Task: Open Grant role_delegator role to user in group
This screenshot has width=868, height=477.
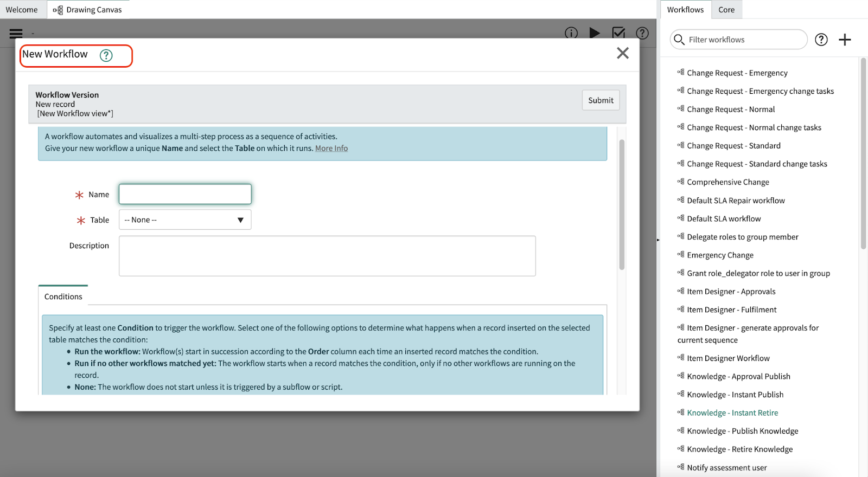Action: pos(758,273)
